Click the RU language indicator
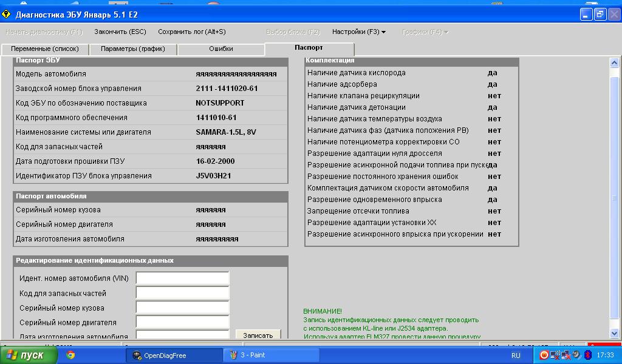The image size is (622, 364). (516, 356)
